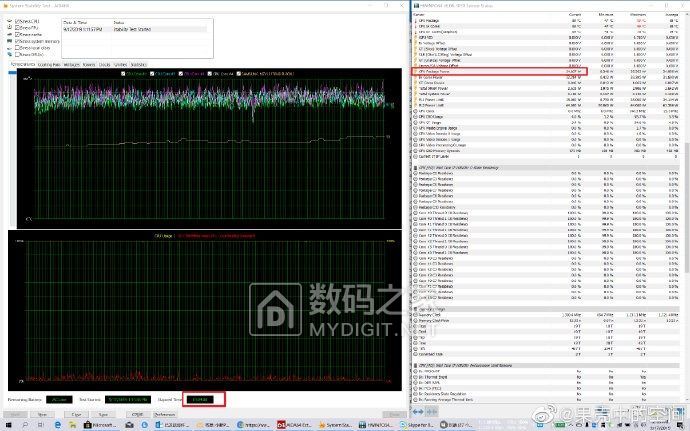Open the Statistics tab
The image size is (690, 431).
(x=140, y=64)
